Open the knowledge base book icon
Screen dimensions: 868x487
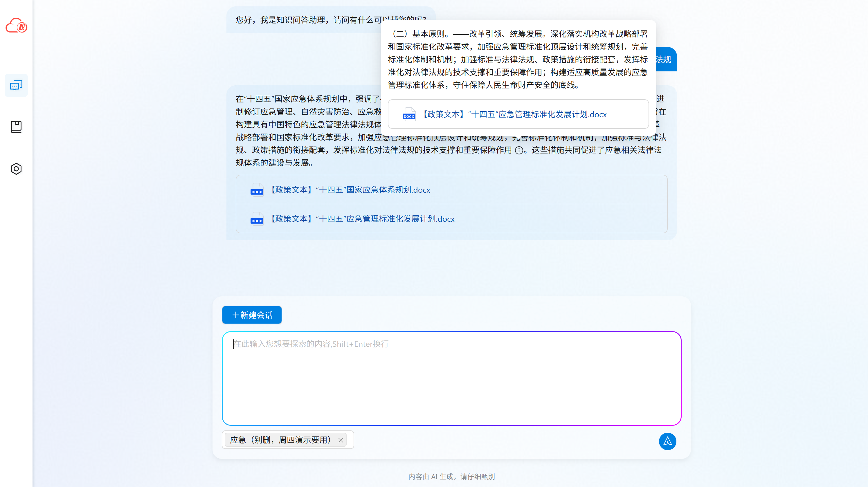click(16, 127)
